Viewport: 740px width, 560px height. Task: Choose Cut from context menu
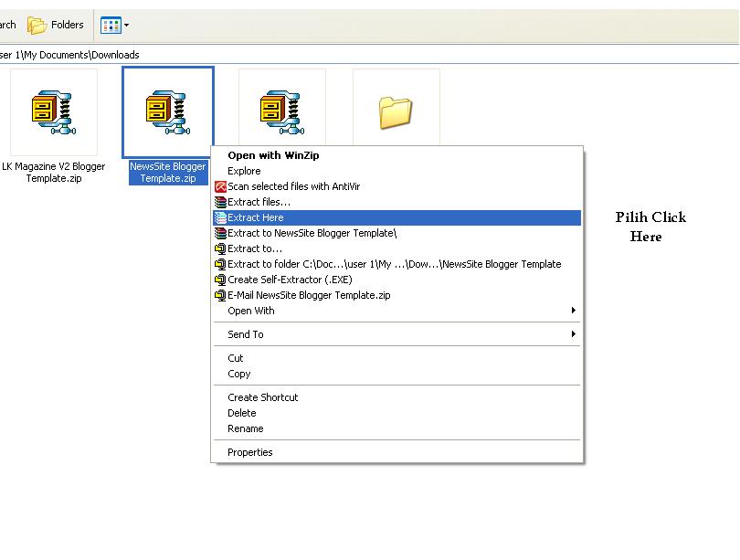[x=396, y=358]
